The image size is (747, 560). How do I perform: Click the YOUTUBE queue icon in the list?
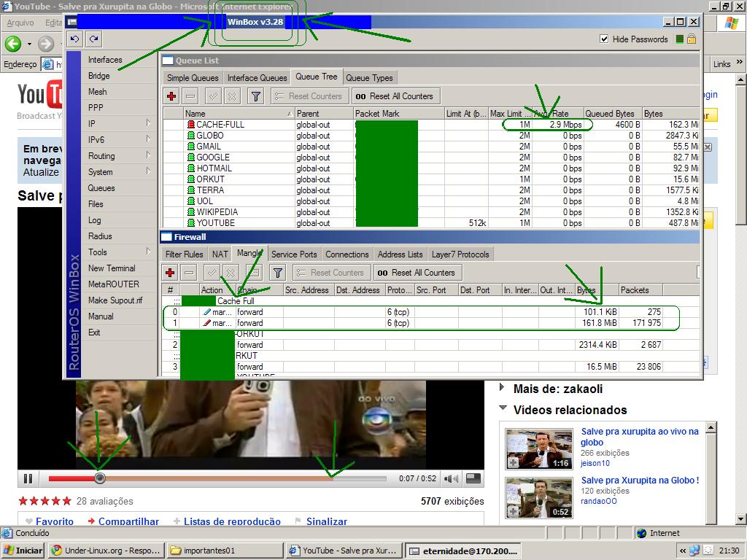[x=191, y=223]
